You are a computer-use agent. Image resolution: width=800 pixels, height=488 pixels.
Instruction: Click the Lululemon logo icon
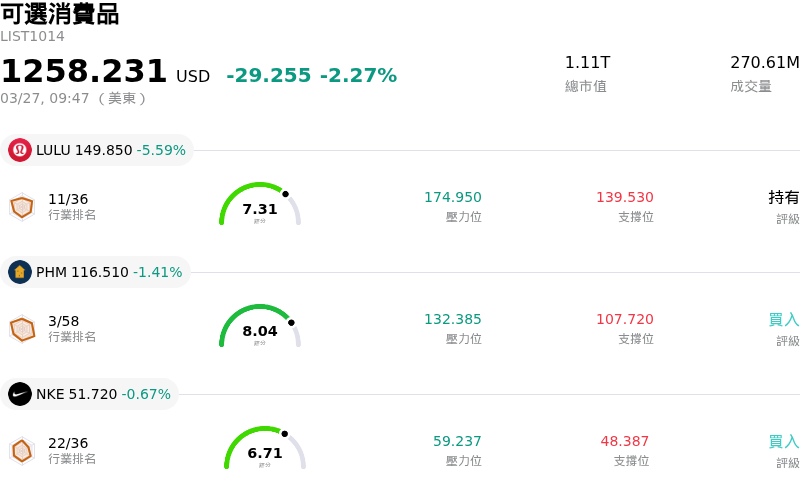pos(20,150)
